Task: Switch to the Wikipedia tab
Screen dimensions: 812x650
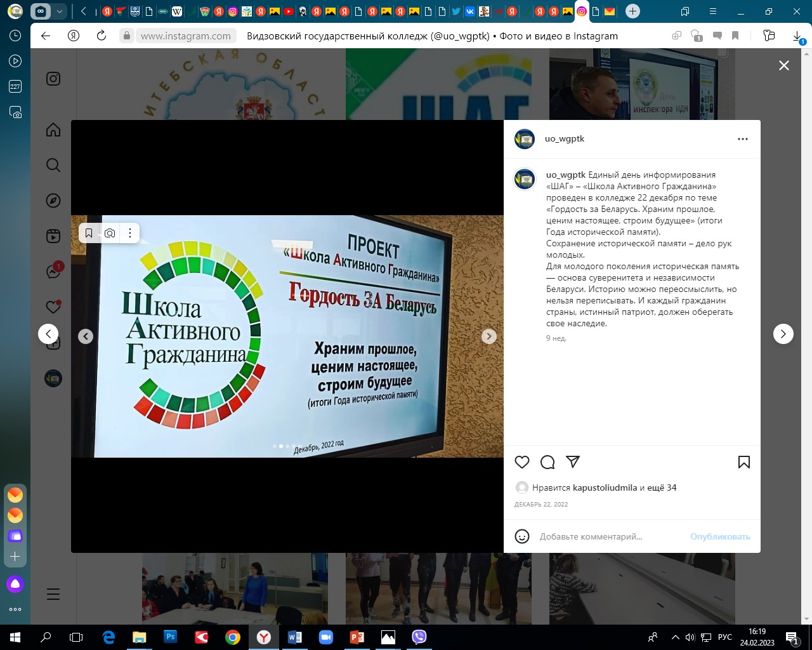Action: [177, 11]
